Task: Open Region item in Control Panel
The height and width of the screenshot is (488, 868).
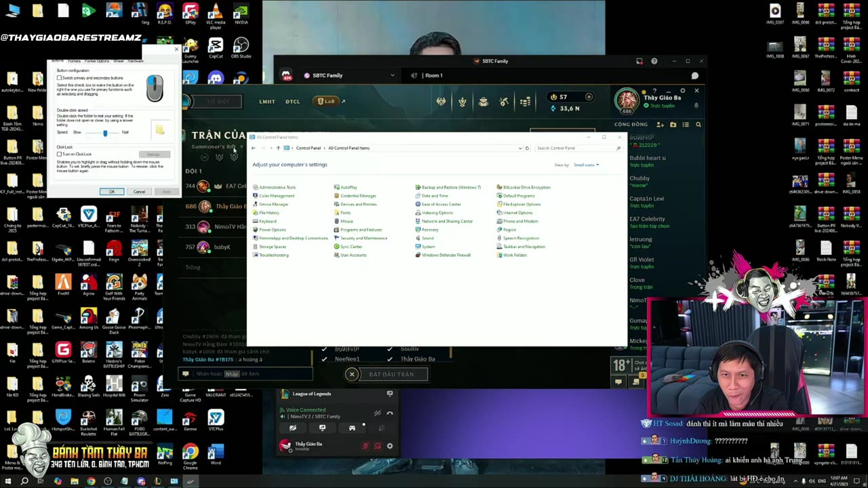Action: 506,230
